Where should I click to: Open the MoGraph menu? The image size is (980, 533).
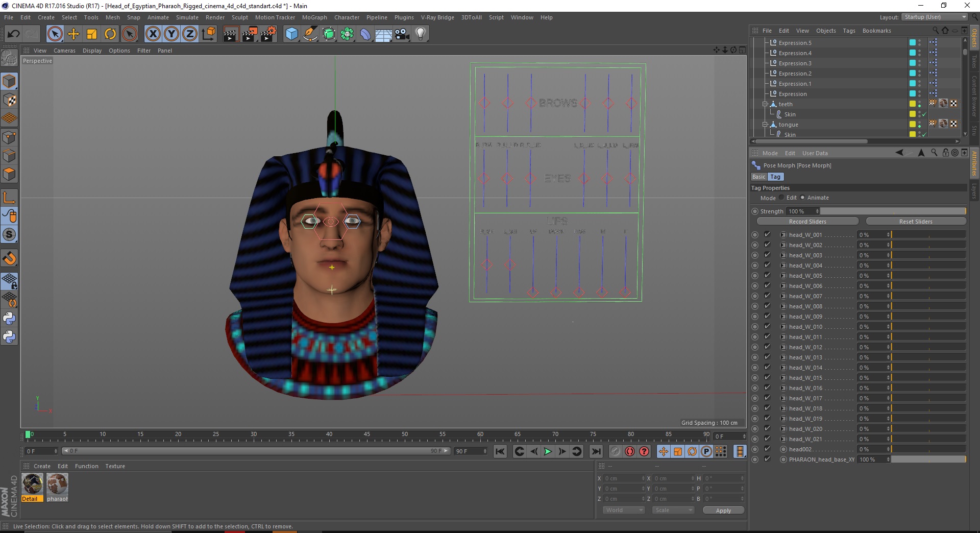pyautogui.click(x=314, y=17)
